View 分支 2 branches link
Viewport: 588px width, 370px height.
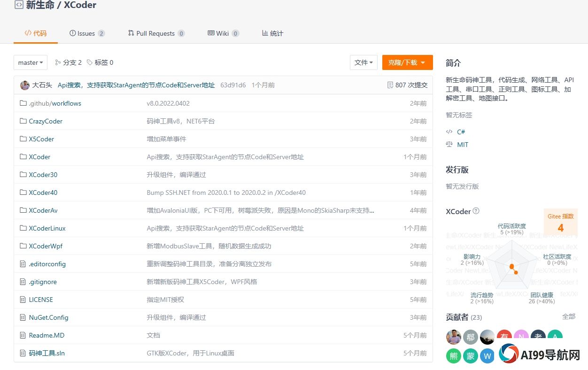68,62
